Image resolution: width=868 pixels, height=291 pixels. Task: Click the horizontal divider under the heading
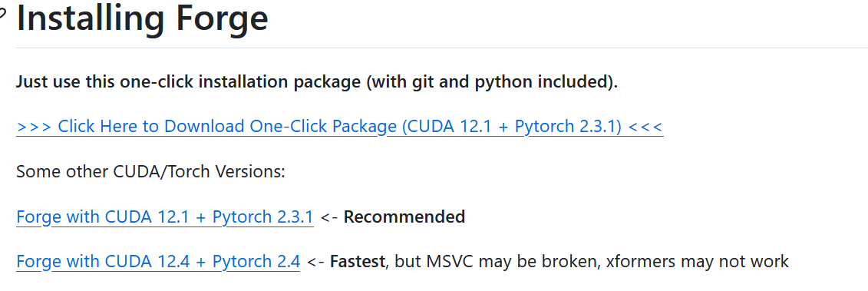442,48
